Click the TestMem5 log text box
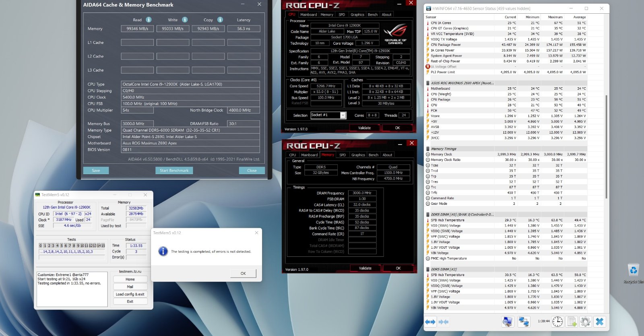Image resolution: width=644 pixels, height=336 pixels. (x=72, y=289)
